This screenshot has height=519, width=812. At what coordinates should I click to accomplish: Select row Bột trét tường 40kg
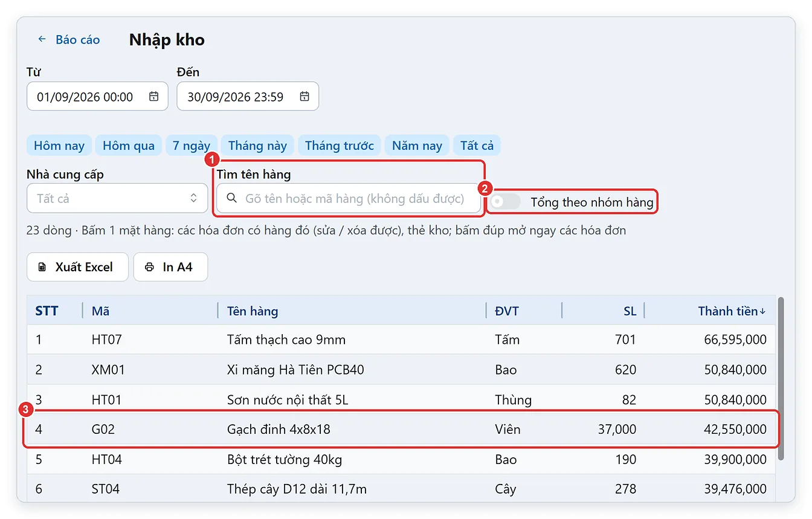[401, 459]
